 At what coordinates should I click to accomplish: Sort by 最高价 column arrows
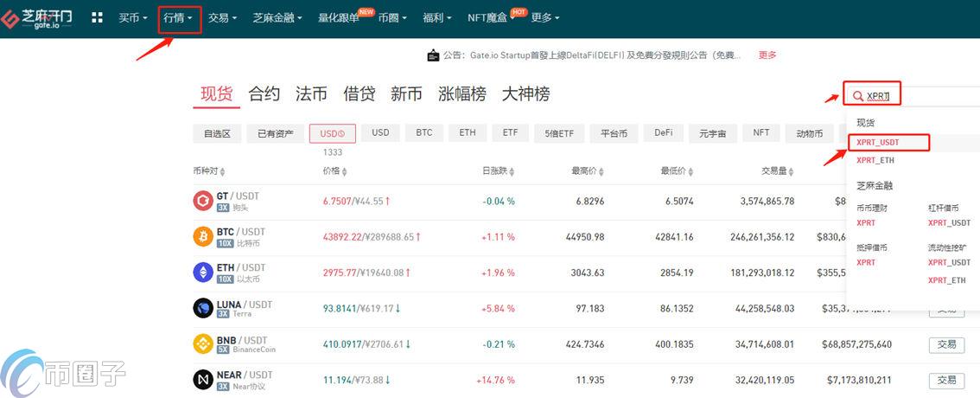coord(601,171)
